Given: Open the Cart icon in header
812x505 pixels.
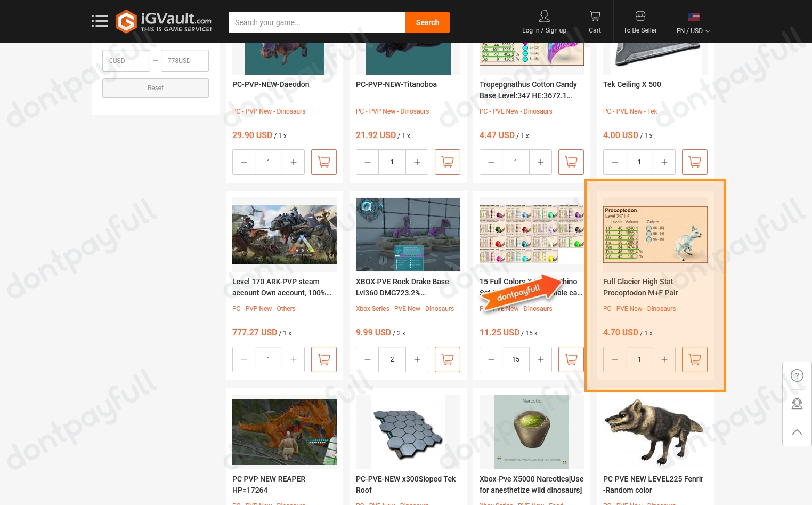Looking at the screenshot, I should 595,22.
